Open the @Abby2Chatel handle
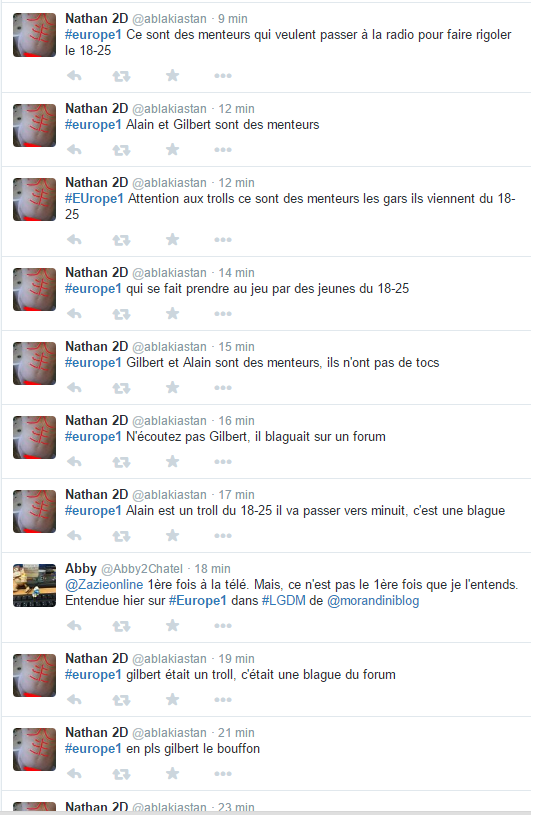This screenshot has height=824, width=540. pyautogui.click(x=142, y=569)
